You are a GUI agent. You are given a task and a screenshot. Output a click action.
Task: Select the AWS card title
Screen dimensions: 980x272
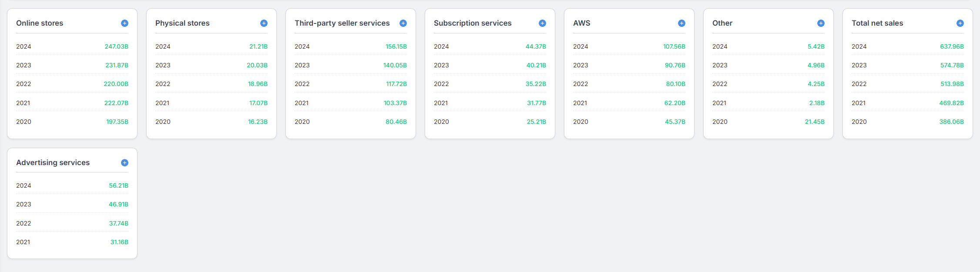[582, 23]
